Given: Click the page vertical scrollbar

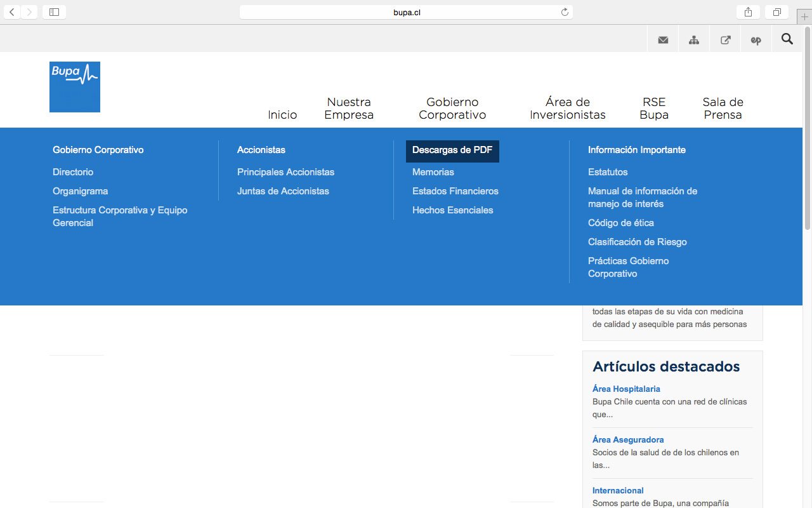Looking at the screenshot, I should (808, 127).
